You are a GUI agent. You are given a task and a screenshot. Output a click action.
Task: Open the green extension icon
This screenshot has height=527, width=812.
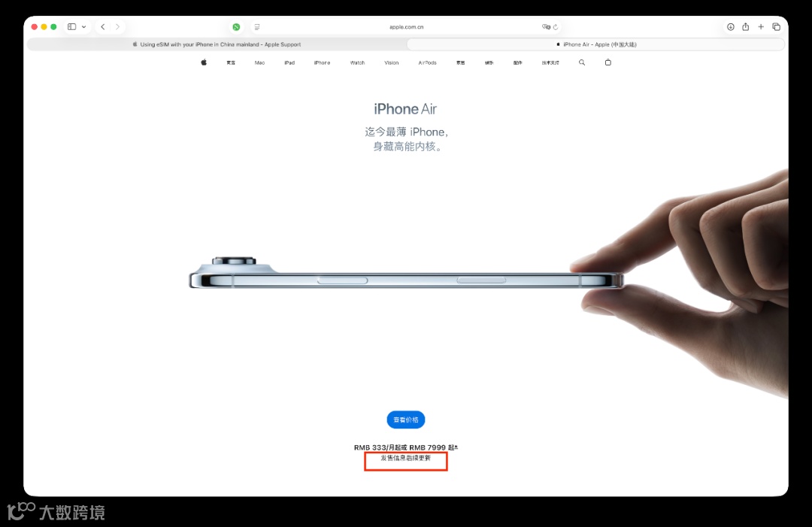click(x=236, y=27)
